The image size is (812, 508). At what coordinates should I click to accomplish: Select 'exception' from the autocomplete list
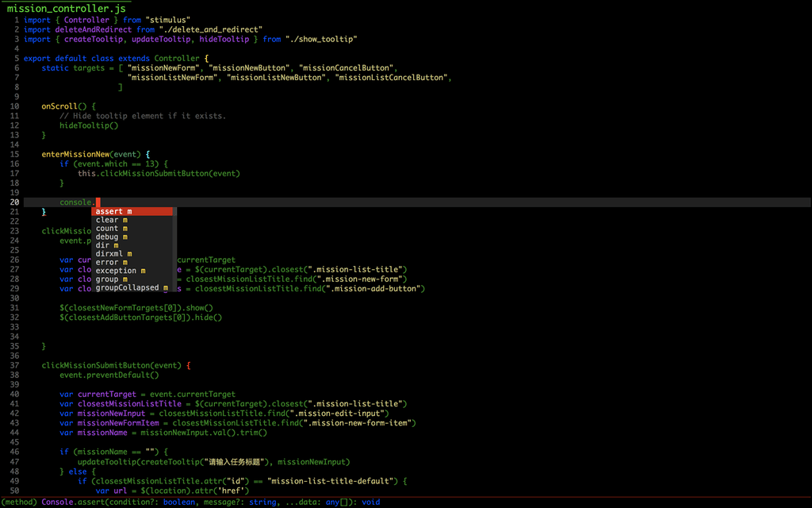(115, 271)
